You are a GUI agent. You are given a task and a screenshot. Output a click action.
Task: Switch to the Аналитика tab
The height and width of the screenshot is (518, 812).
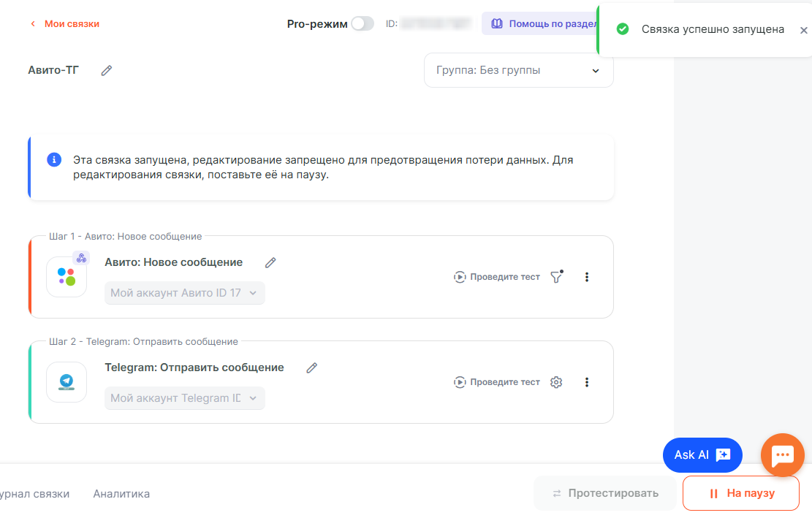[x=121, y=494]
